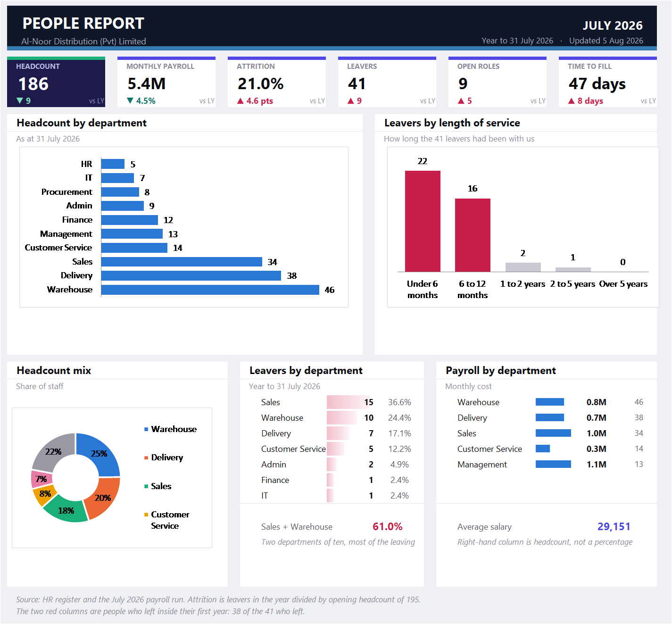
Task: Select the Delivery bar showing 38 headcount
Action: [x=191, y=275]
